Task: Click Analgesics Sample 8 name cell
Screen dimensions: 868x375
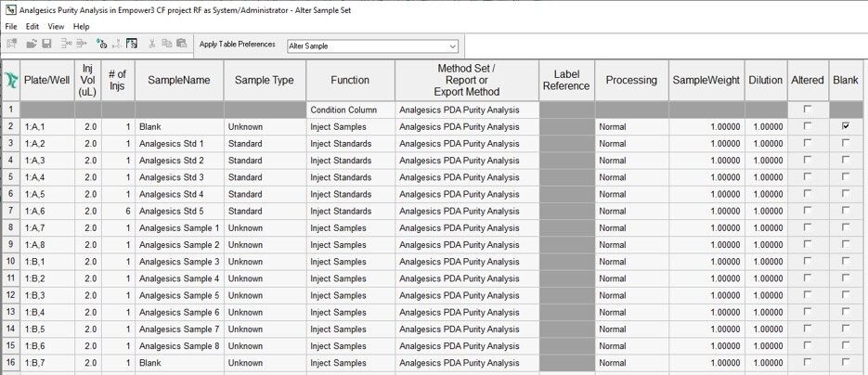Action: coord(179,345)
